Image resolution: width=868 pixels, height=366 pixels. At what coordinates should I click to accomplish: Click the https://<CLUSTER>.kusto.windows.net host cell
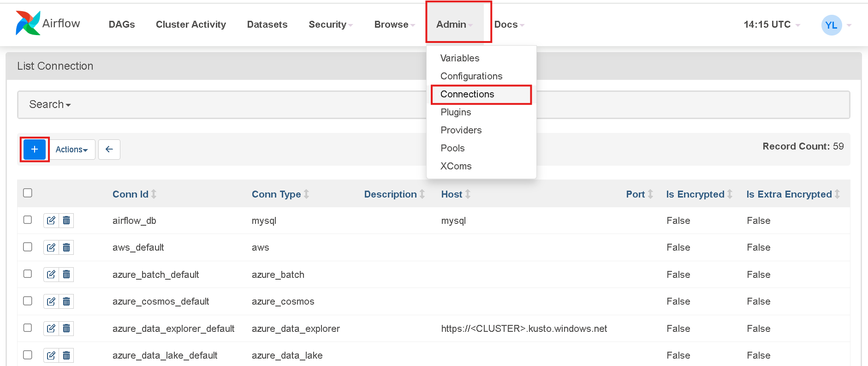[524, 329]
